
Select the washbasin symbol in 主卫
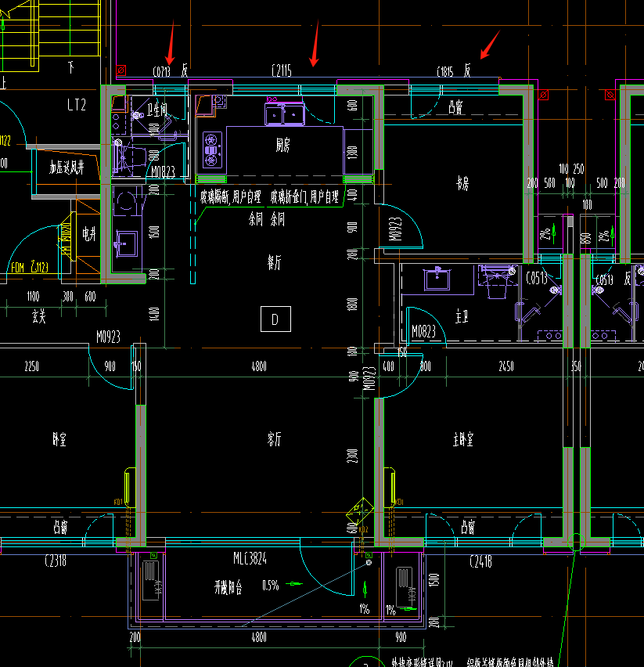[x=437, y=279]
